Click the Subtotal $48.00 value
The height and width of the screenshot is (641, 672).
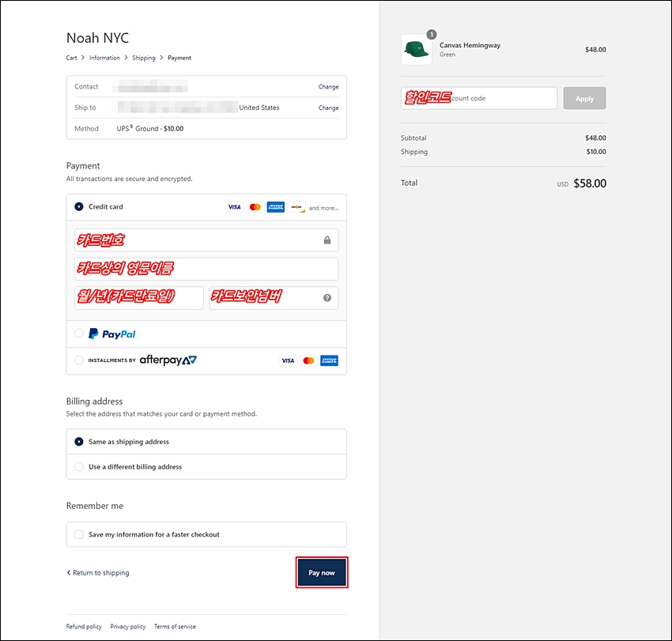595,138
